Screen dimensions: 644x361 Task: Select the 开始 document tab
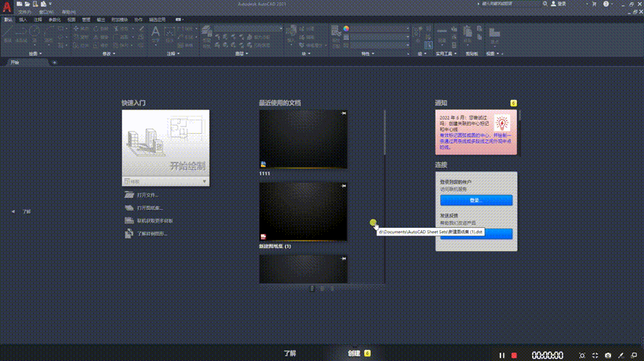[x=28, y=62]
